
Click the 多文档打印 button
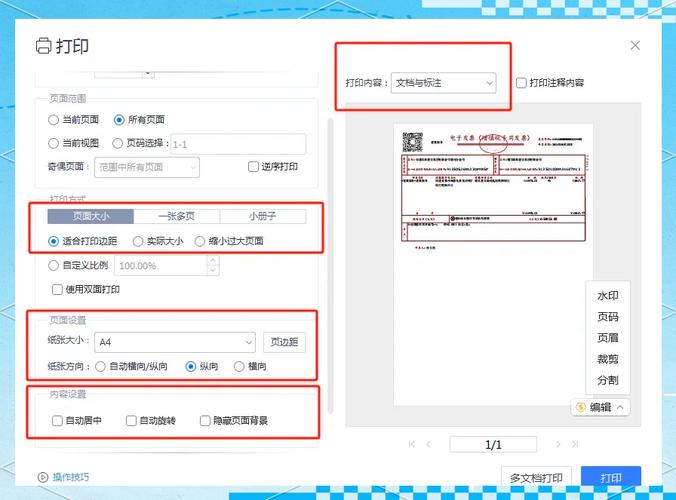[536, 477]
